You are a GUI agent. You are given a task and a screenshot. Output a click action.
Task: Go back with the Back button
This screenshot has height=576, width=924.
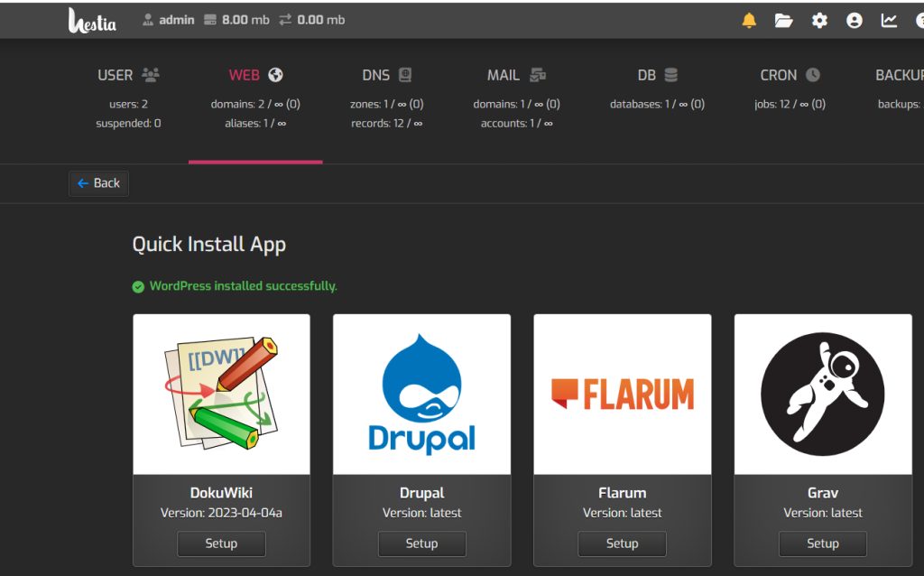(98, 183)
